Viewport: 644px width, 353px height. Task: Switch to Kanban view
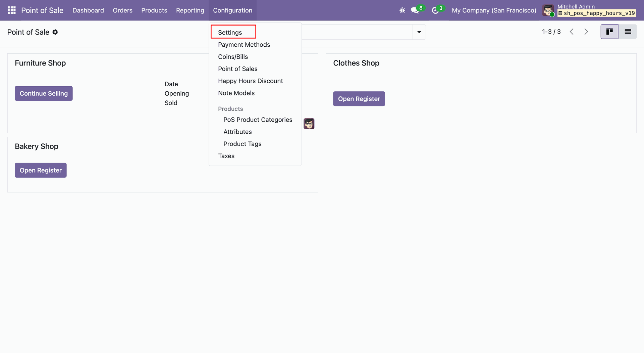click(x=609, y=32)
